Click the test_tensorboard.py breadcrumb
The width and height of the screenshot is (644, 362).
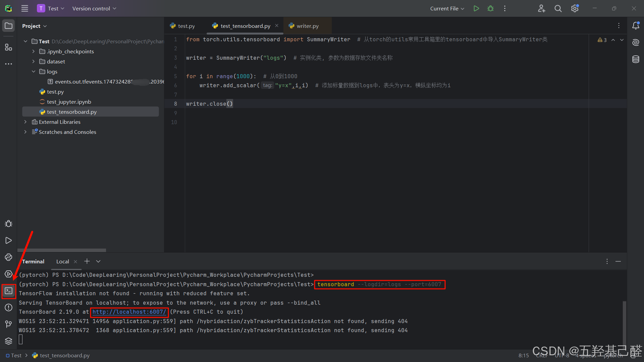pyautogui.click(x=61, y=356)
